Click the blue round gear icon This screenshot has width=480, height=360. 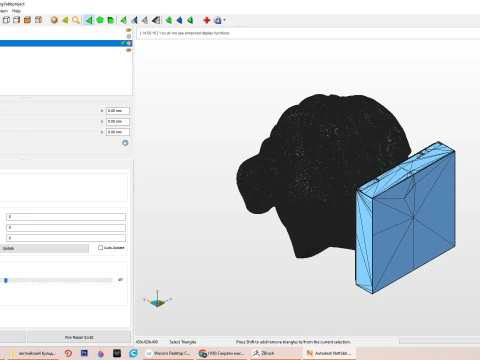218,20
